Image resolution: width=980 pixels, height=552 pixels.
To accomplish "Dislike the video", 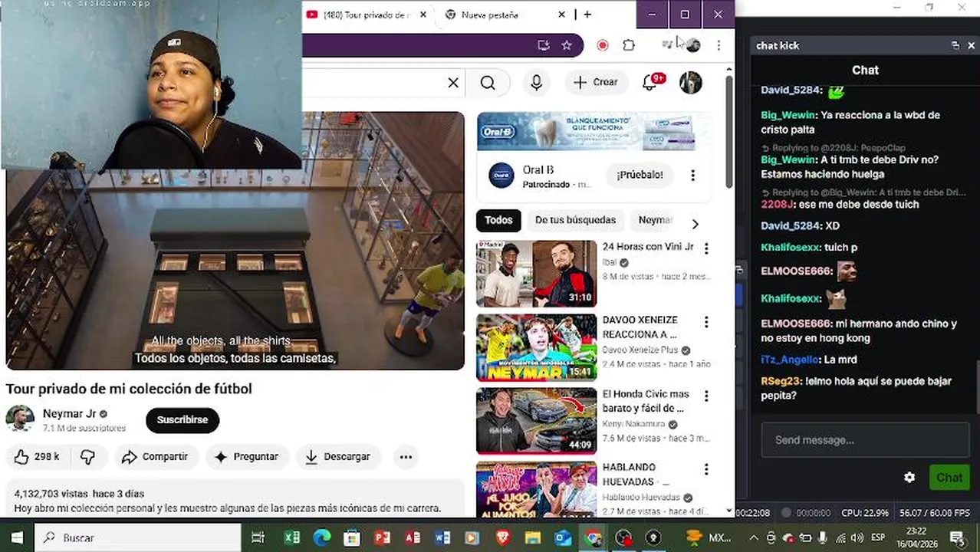I will tap(88, 456).
